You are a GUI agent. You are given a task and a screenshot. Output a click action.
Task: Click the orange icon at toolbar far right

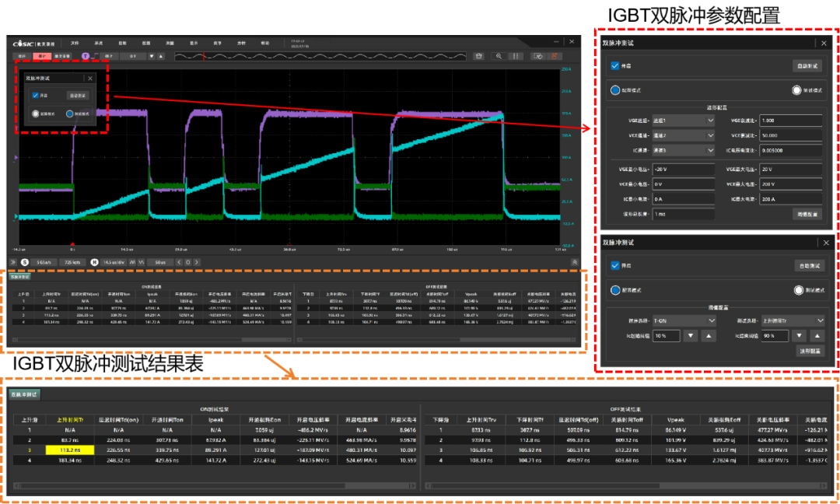(x=555, y=56)
